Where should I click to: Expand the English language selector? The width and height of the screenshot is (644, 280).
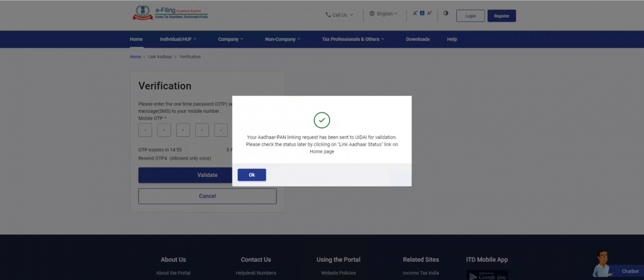point(383,14)
